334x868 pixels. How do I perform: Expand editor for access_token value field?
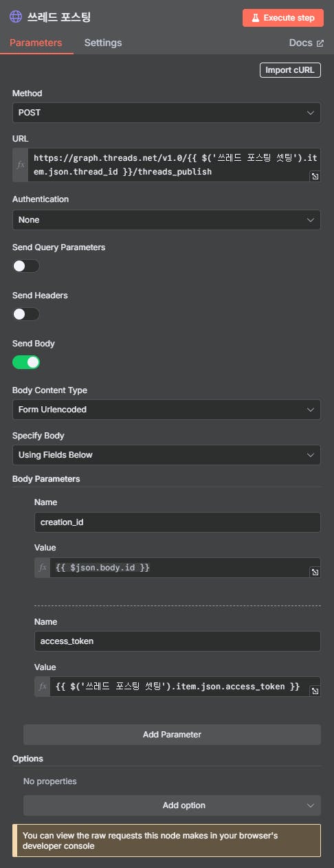click(314, 691)
